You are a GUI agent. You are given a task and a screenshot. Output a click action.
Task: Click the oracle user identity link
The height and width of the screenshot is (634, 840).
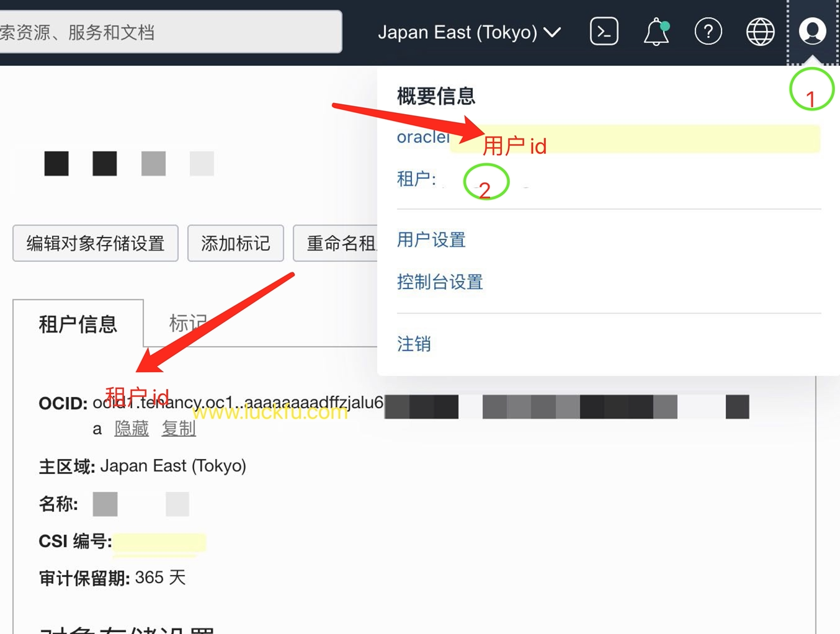click(x=422, y=137)
